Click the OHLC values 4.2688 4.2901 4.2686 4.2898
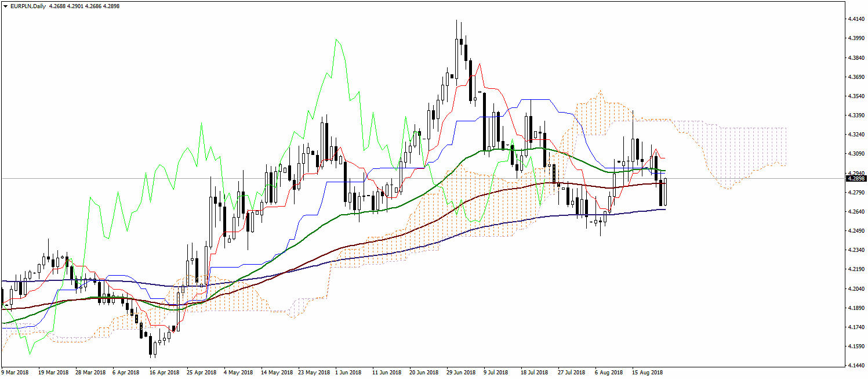 [x=85, y=6]
